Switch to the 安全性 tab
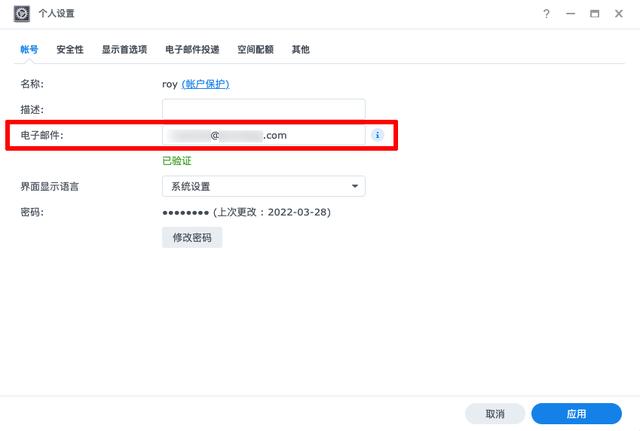The height and width of the screenshot is (431, 640). [70, 49]
